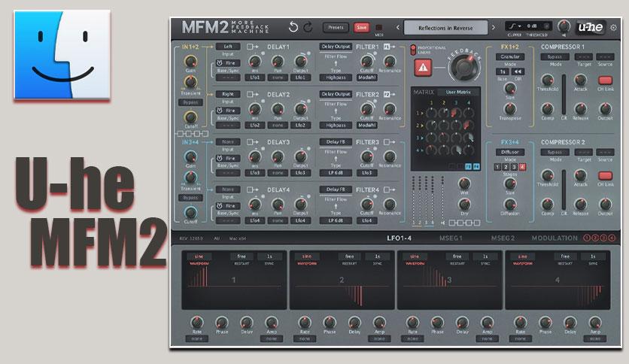629x364 pixels.
Task: Click the u-he logo badge
Action: click(591, 27)
